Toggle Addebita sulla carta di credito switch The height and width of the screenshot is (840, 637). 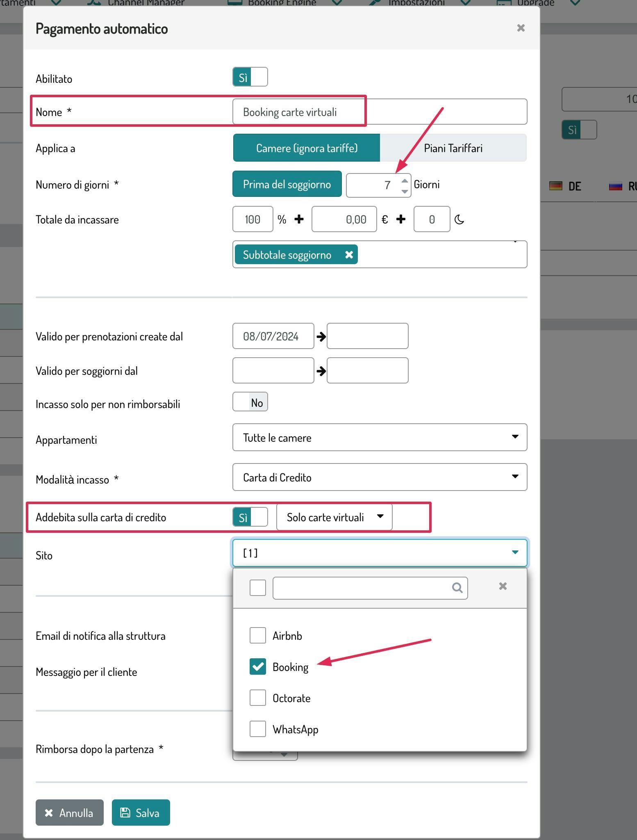[250, 517]
